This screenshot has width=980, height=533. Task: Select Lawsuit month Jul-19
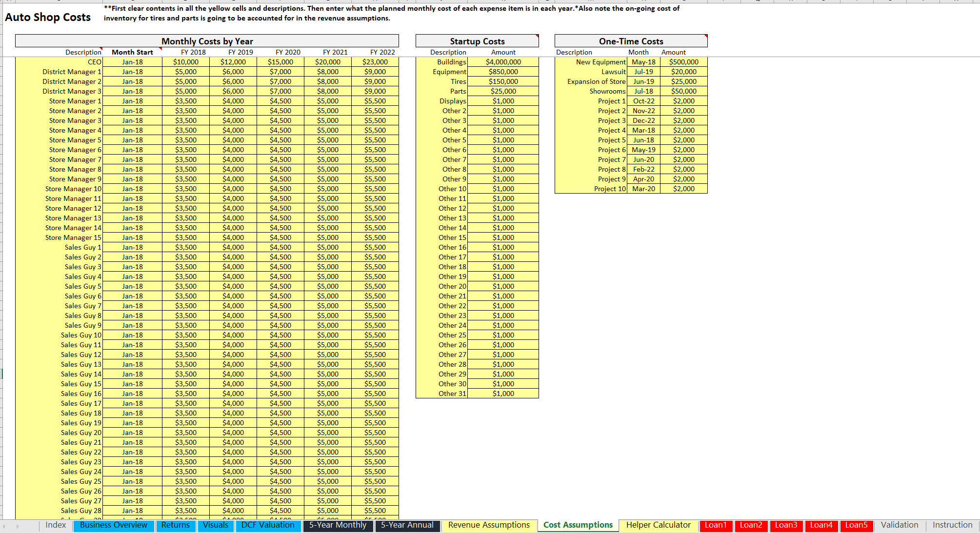(x=643, y=72)
